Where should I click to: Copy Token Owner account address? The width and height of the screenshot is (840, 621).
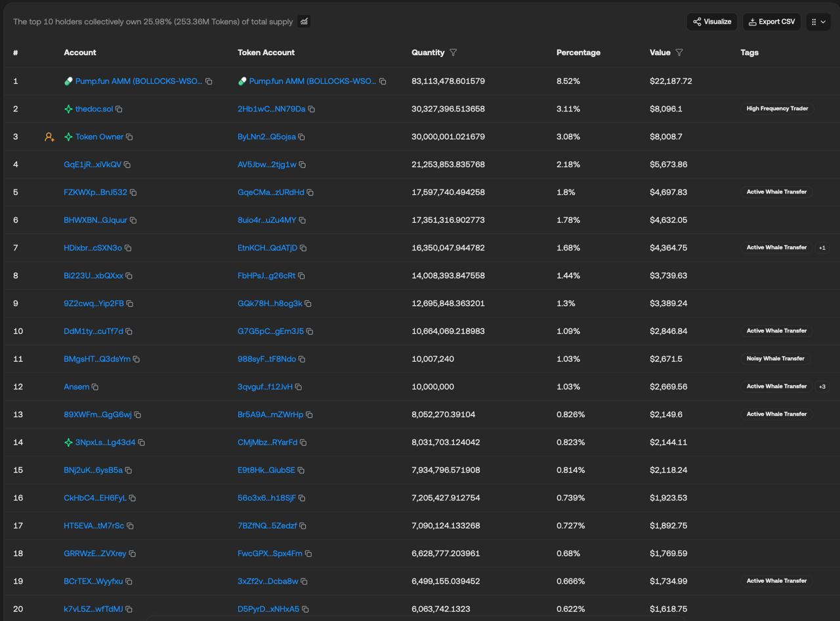click(129, 137)
